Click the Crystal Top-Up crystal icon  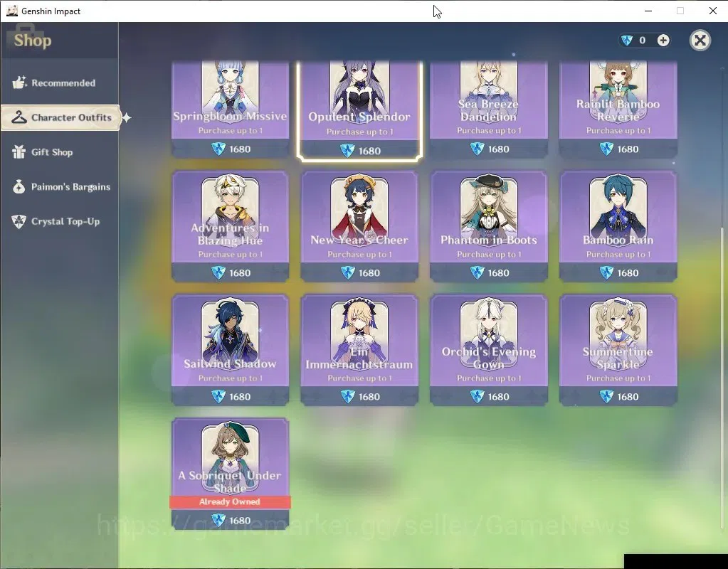coord(19,221)
